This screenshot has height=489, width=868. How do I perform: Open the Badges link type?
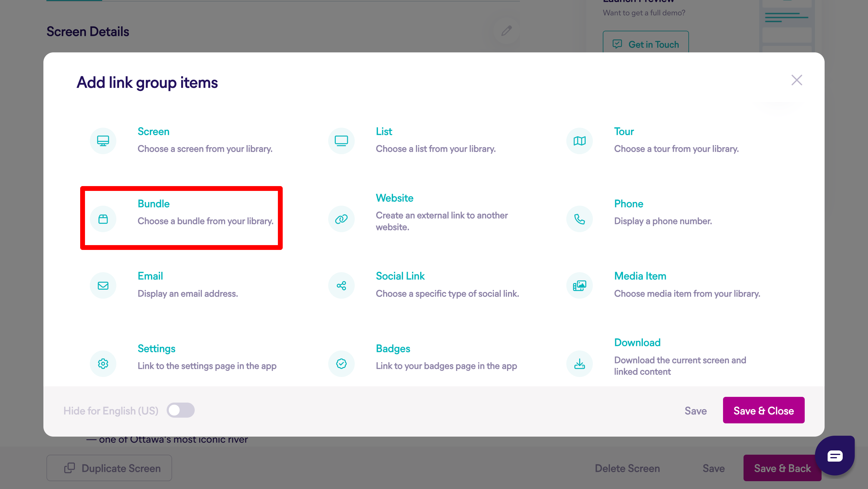click(393, 348)
